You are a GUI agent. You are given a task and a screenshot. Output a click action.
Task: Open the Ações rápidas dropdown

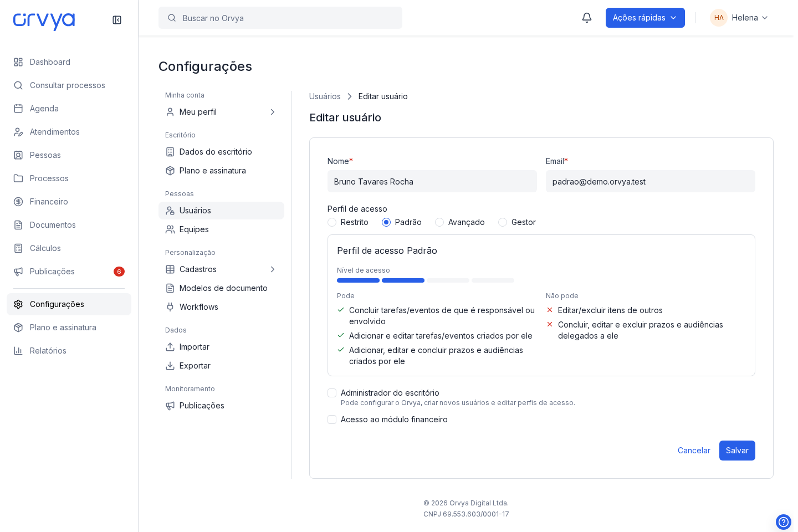[645, 18]
